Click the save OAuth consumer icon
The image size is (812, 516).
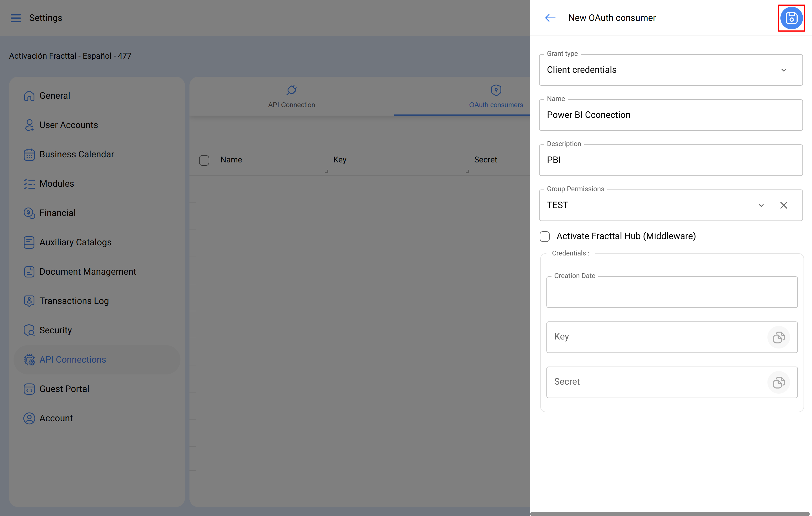[x=791, y=18]
